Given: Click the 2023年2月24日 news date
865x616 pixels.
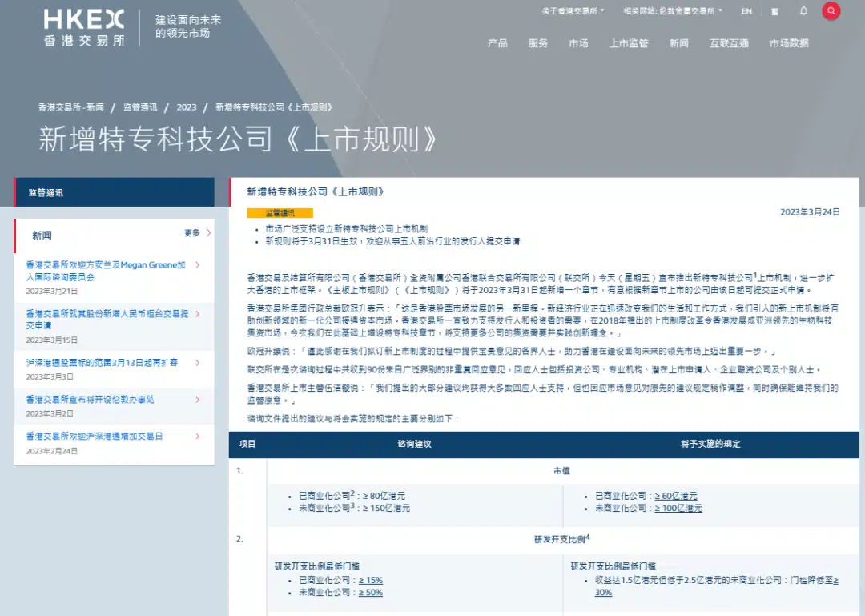Looking at the screenshot, I should click(x=52, y=451).
